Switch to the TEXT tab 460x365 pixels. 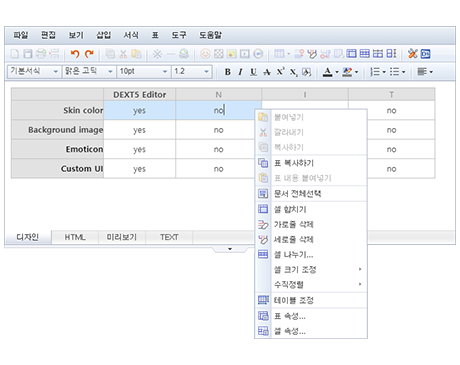[x=169, y=237]
